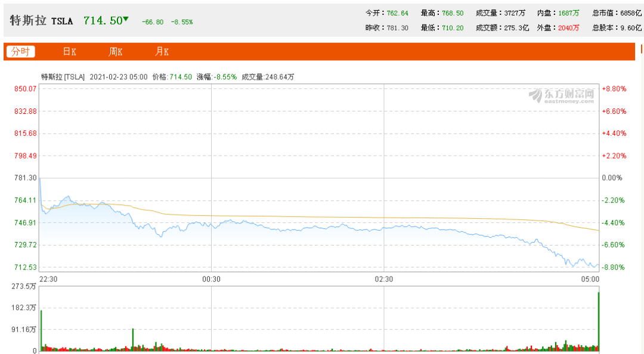Screen dimensions: 644x354
Task: Click the current price 714.50
Action: click(103, 20)
